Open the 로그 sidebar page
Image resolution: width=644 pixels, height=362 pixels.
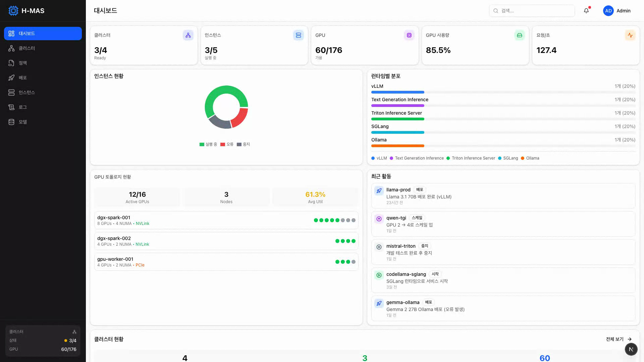click(x=22, y=107)
